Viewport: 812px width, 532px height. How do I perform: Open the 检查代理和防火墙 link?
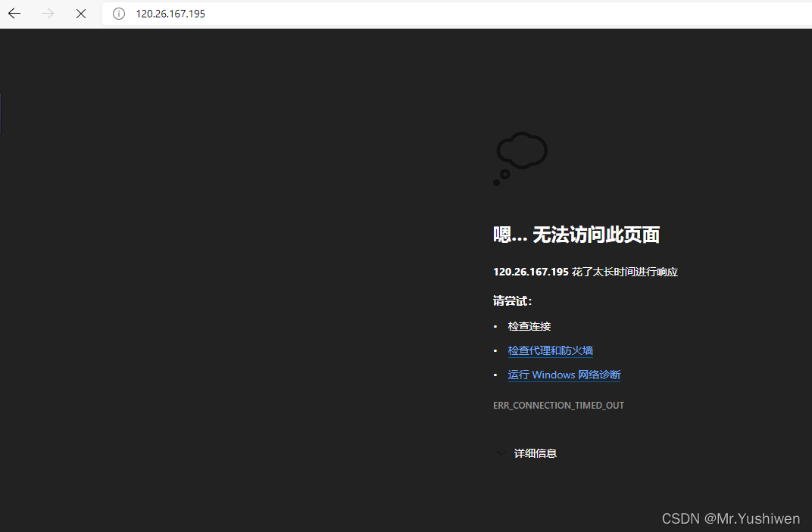click(551, 350)
